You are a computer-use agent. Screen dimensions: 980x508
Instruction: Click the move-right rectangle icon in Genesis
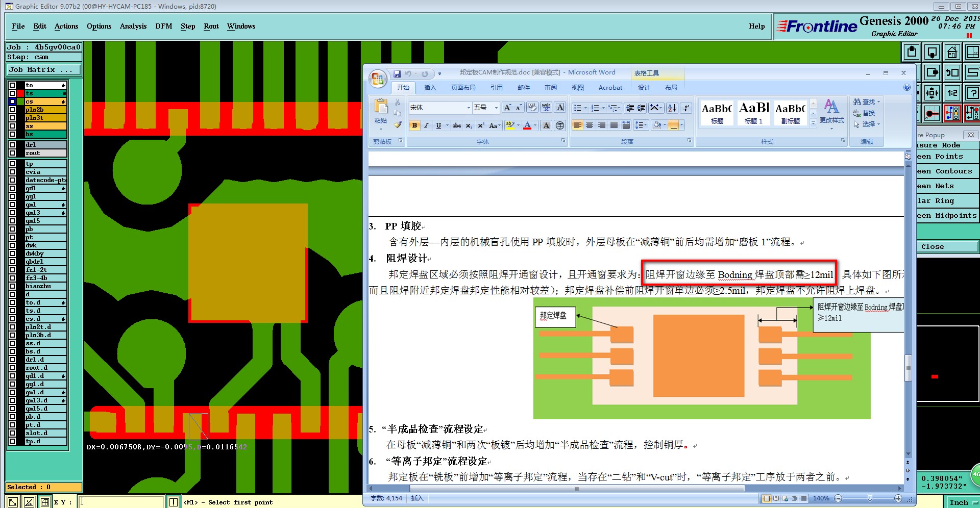(932, 72)
